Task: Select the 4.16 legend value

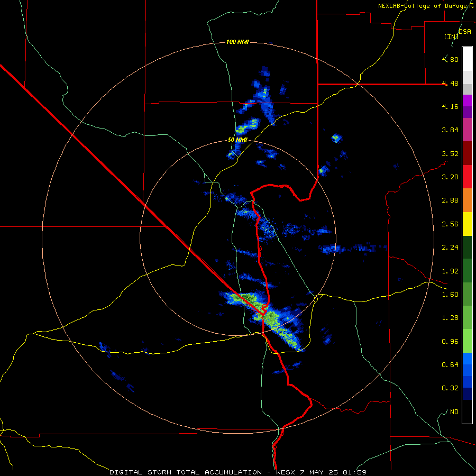Action: [450, 106]
